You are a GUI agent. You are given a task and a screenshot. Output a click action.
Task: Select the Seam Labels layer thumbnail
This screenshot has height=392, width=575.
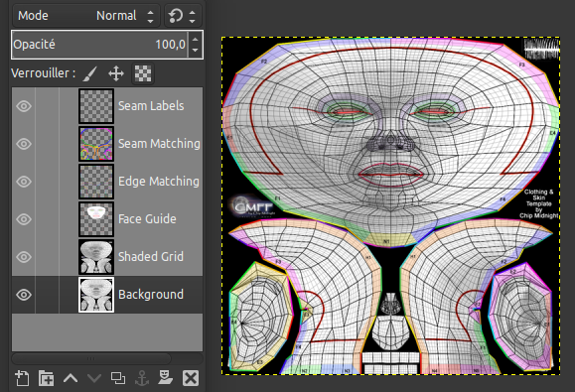(x=96, y=106)
